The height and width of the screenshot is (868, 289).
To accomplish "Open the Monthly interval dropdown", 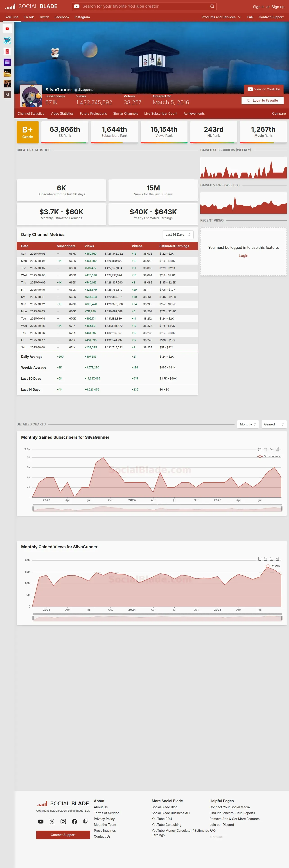I will 248,424.
